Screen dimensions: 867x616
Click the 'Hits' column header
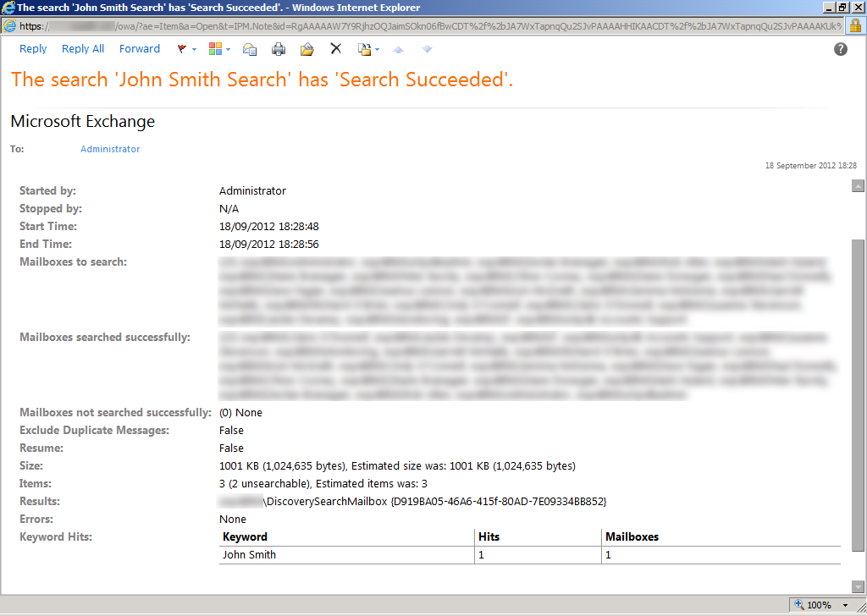(489, 536)
